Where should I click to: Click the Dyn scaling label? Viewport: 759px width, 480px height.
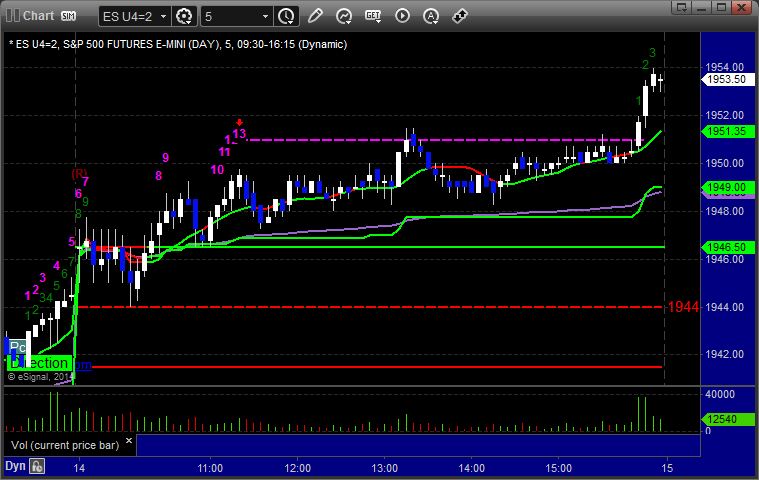15,466
